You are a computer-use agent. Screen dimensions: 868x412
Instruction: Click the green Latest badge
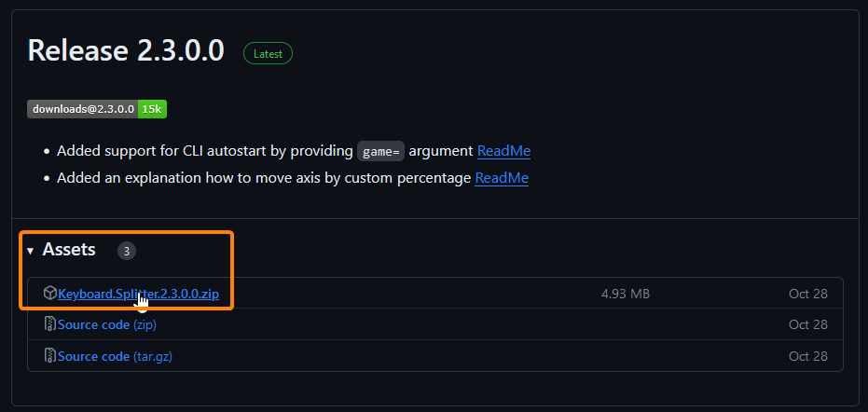click(x=268, y=54)
